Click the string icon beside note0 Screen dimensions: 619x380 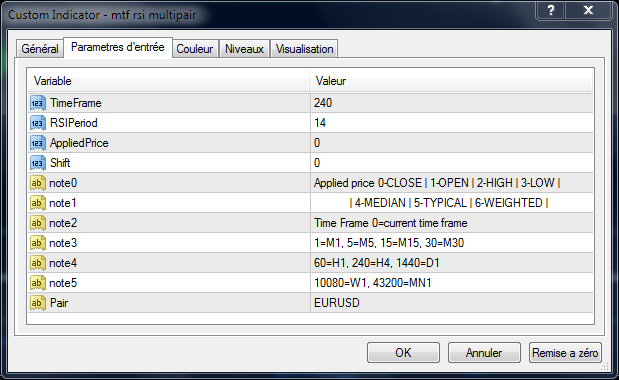coord(38,183)
